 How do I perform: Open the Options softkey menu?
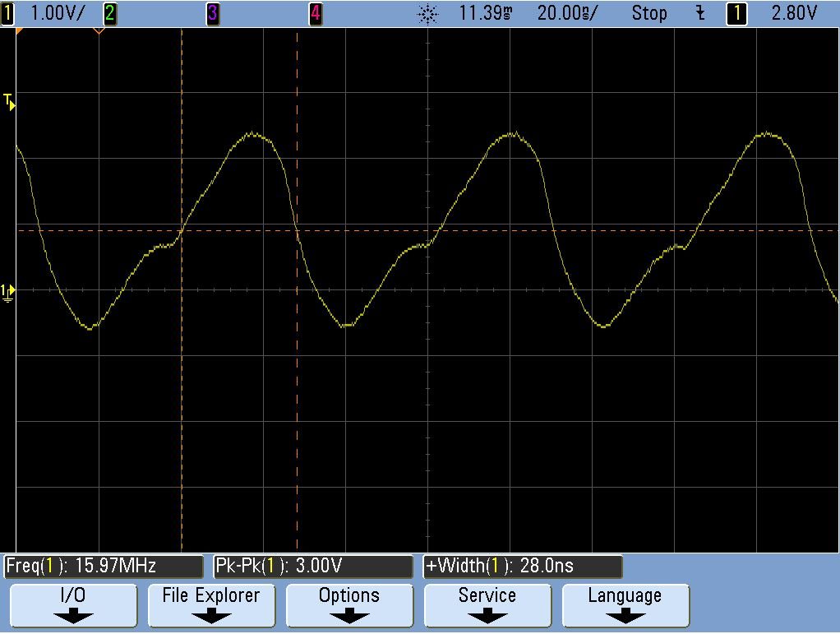coord(349,605)
